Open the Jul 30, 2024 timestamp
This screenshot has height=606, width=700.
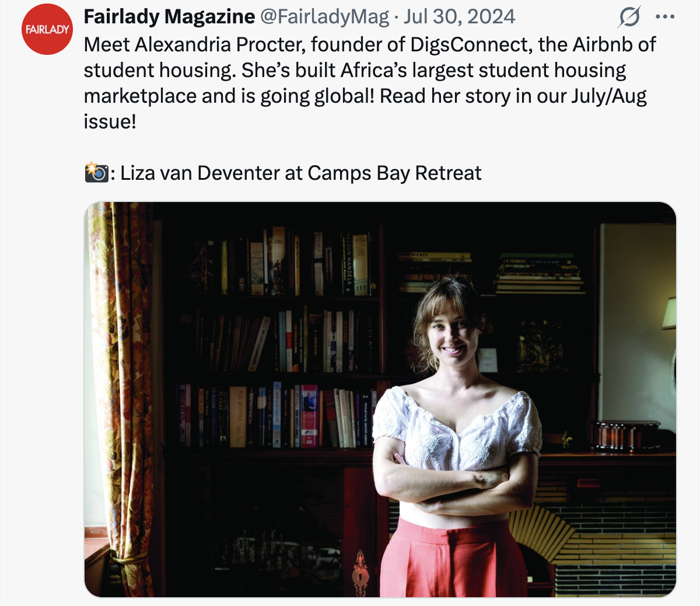point(459,16)
